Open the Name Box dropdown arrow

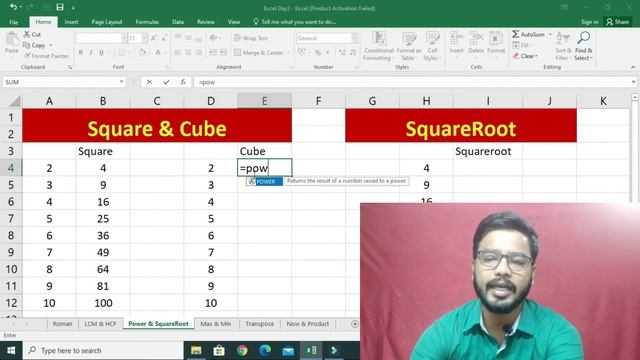121,82
